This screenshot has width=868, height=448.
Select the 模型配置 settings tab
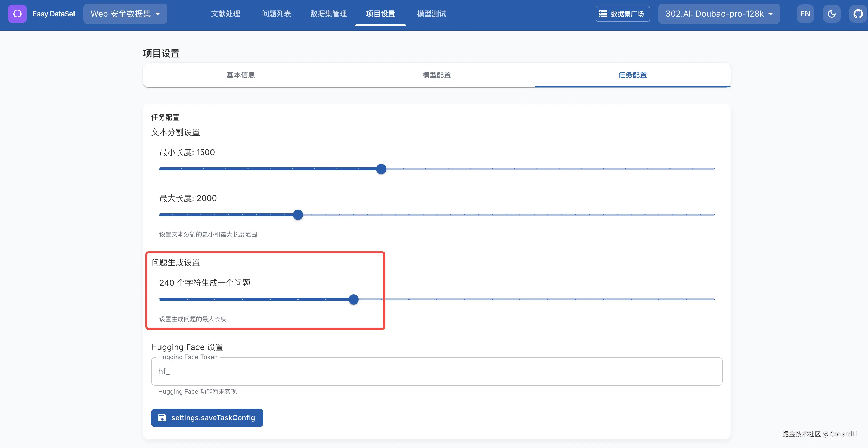tap(436, 75)
